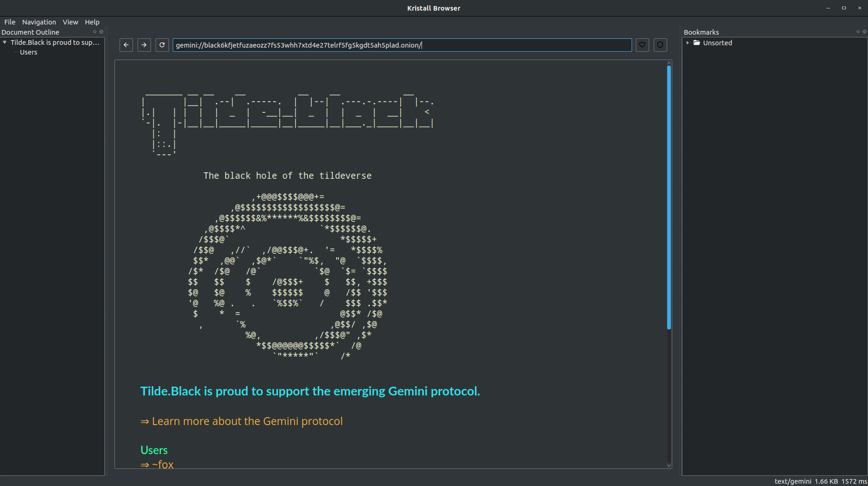Image resolution: width=868 pixels, height=486 pixels.
Task: Go back to the previous page
Action: (126, 45)
